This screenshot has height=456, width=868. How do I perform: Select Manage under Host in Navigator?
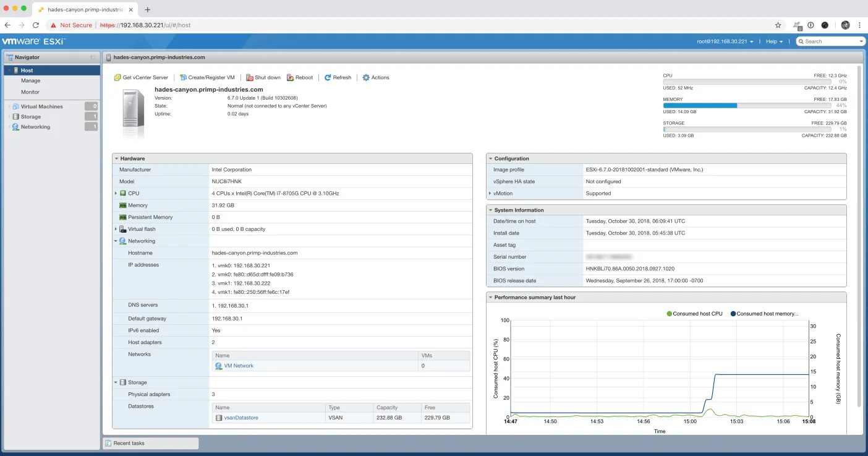pyautogui.click(x=31, y=80)
